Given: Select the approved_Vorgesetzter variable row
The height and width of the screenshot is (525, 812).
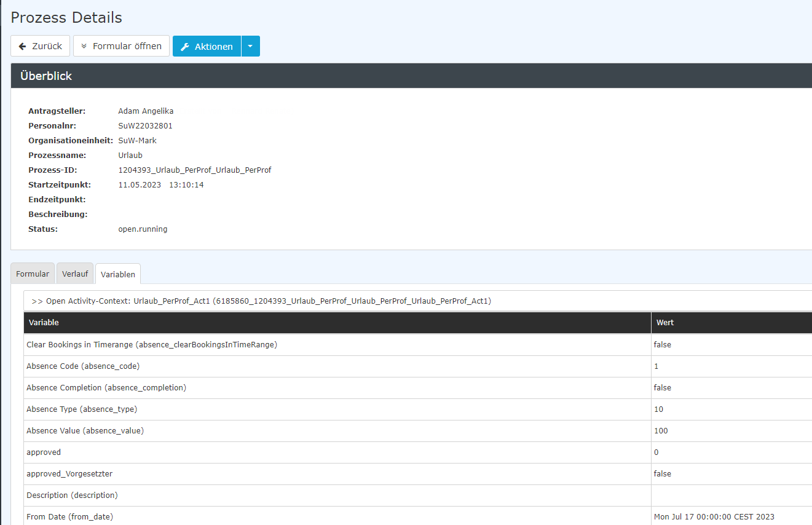Looking at the screenshot, I should coord(69,474).
